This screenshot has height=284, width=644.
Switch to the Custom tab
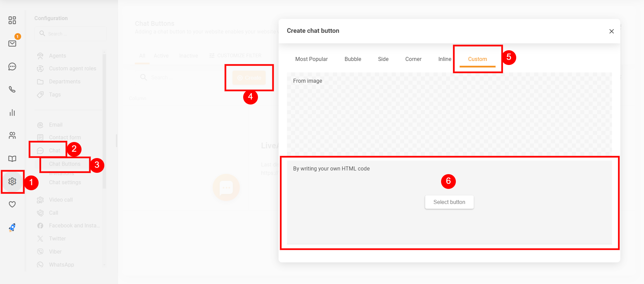477,59
